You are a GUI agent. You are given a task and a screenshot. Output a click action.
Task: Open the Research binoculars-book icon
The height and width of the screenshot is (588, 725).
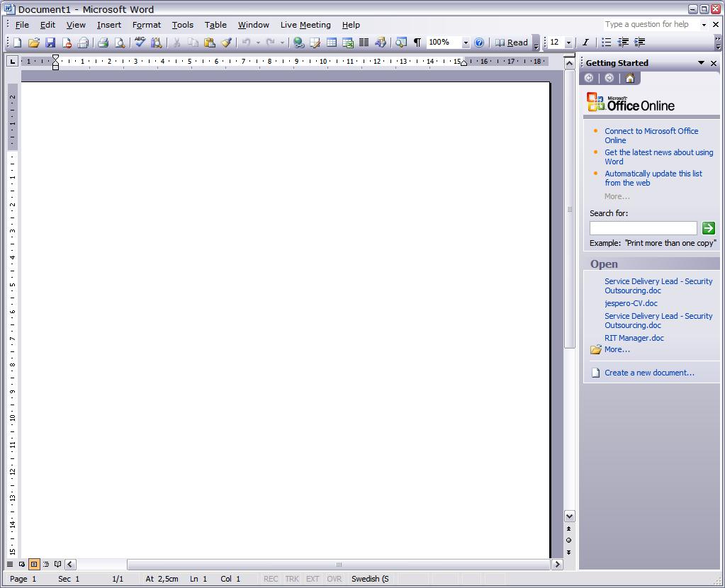click(x=157, y=43)
